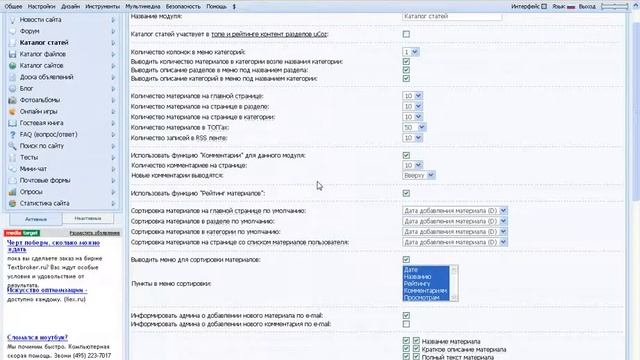Open the Общее menu
Image resolution: width=640 pixels, height=360 pixels.
point(13,7)
